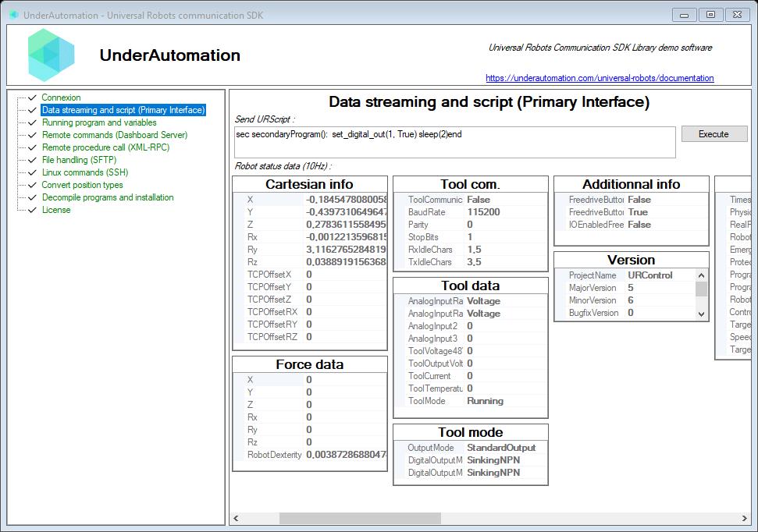Click the horizontal scrollbar left arrow
Screen dimensions: 758x532
(x=236, y=519)
